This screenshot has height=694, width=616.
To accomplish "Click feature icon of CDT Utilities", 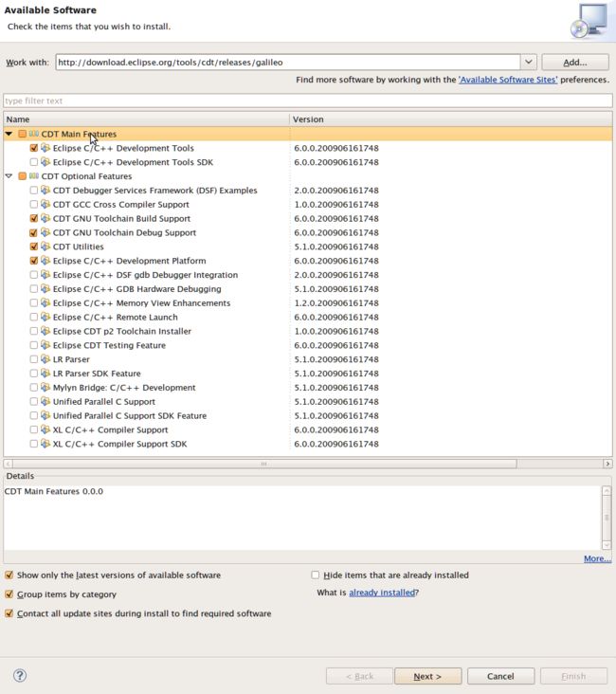I will point(45,247).
